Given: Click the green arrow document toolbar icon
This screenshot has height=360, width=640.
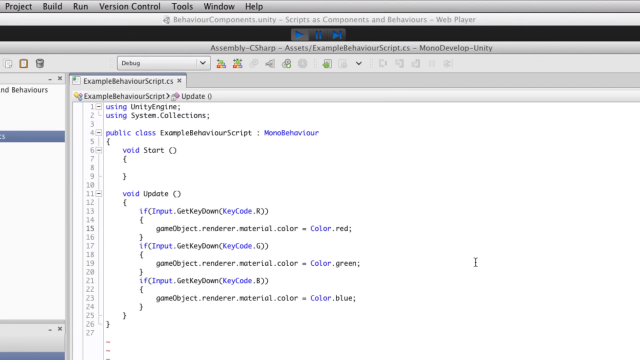Looking at the screenshot, I should (327, 64).
